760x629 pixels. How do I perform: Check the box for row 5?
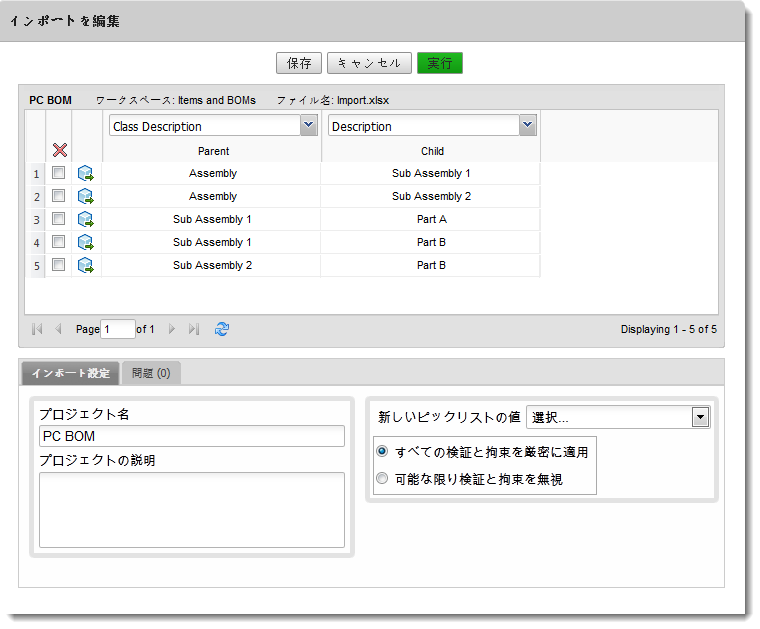click(x=59, y=264)
